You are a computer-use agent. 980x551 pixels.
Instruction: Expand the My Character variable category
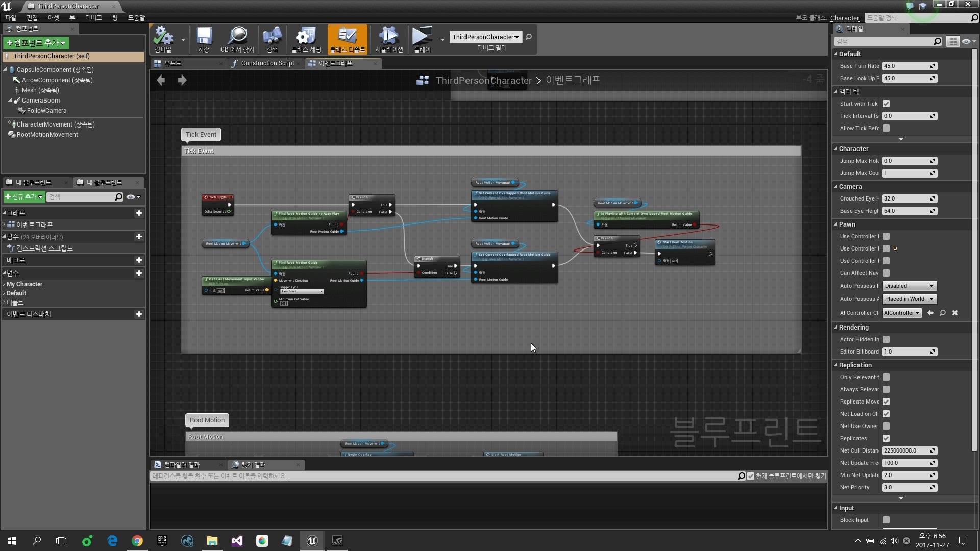pyautogui.click(x=5, y=284)
